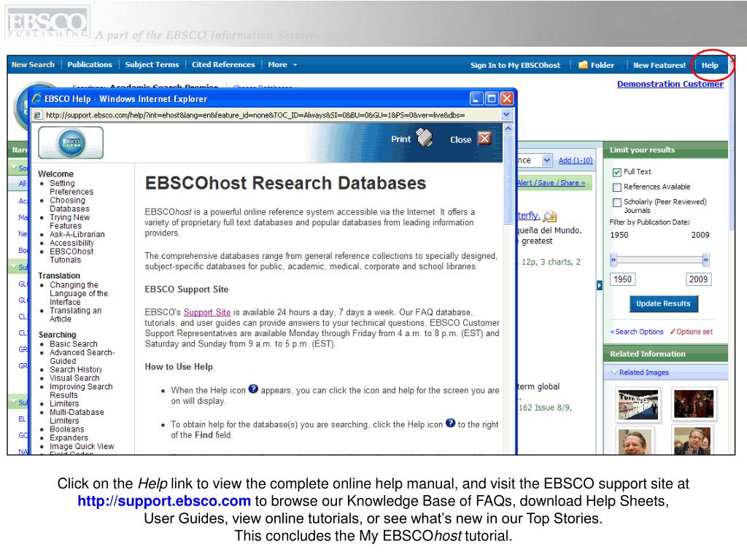Open the Trying New Features help topic
Viewport: 747px width, 560px height.
tap(69, 222)
